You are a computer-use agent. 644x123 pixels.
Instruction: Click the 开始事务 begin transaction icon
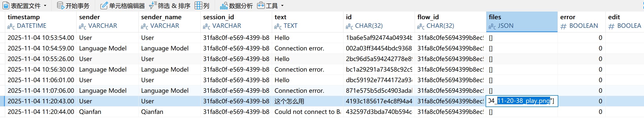coord(61,5)
